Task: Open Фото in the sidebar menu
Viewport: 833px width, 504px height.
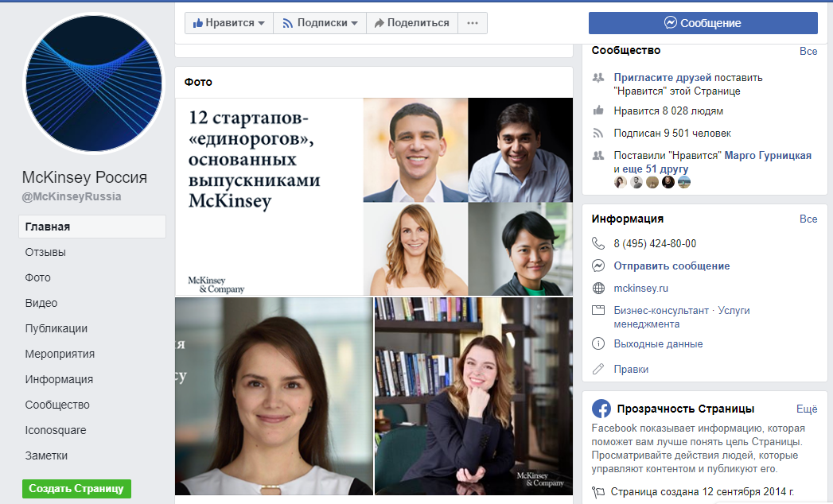Action: click(37, 277)
